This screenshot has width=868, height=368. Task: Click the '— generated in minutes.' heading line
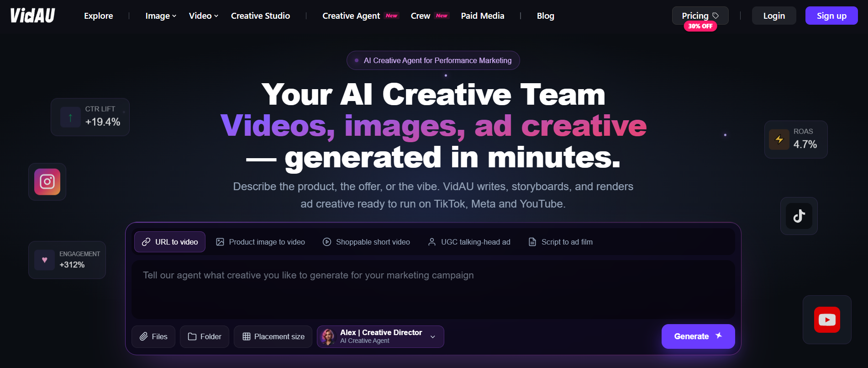433,157
